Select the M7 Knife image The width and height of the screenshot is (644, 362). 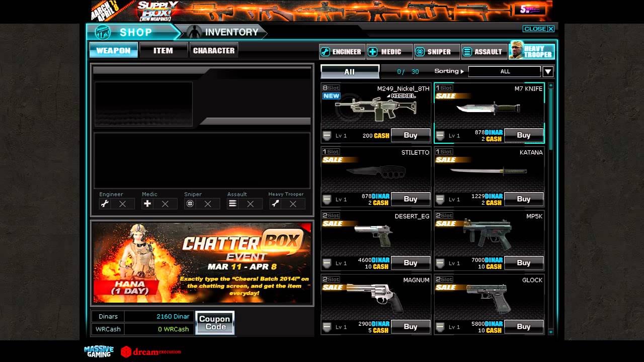(488, 108)
